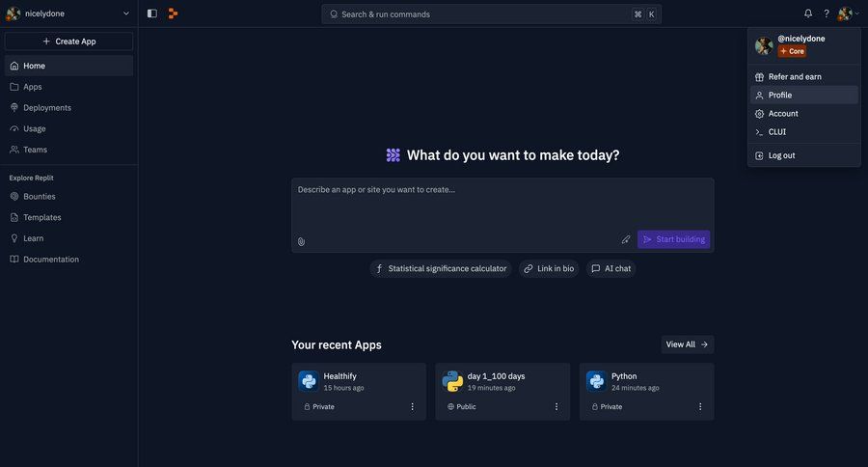Image resolution: width=868 pixels, height=467 pixels.
Task: Click the avatar in the profile menu
Action: coord(764,45)
